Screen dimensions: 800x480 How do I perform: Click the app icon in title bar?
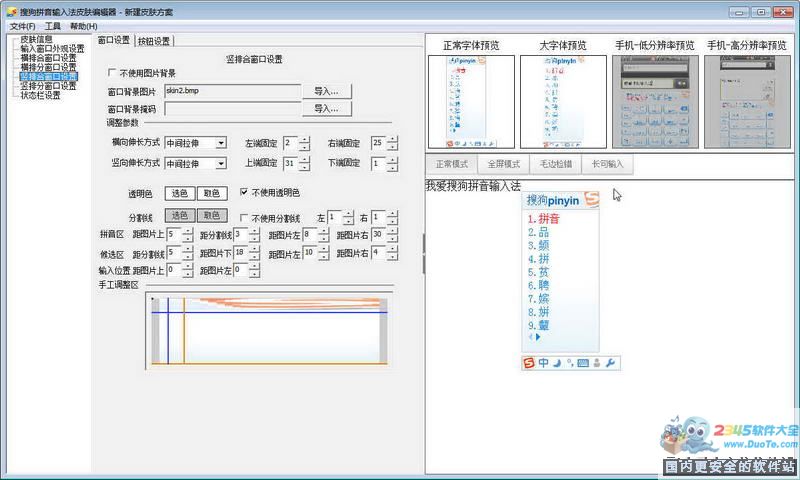(11, 12)
